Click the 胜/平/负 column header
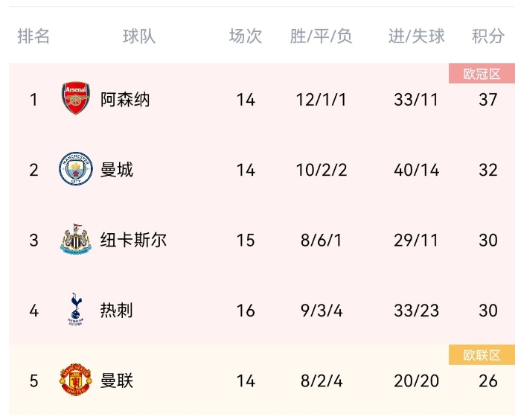Viewport: 521px width, 420px height. (x=321, y=36)
